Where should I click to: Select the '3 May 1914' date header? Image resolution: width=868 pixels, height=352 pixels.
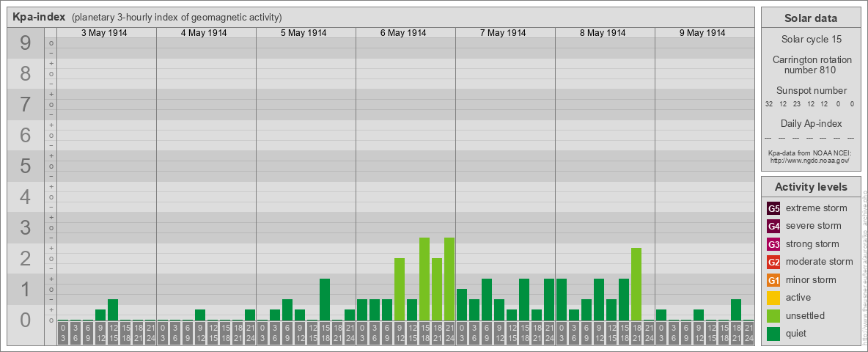[x=104, y=33]
